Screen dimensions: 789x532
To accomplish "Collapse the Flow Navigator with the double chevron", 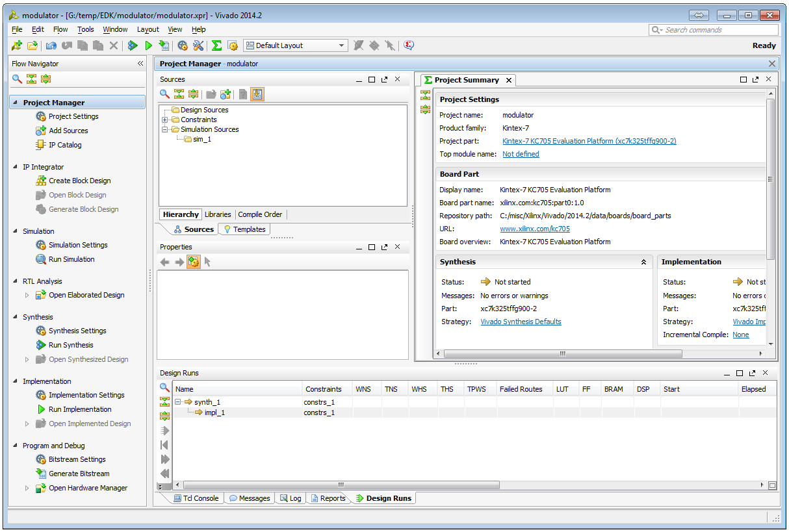I will 140,64.
